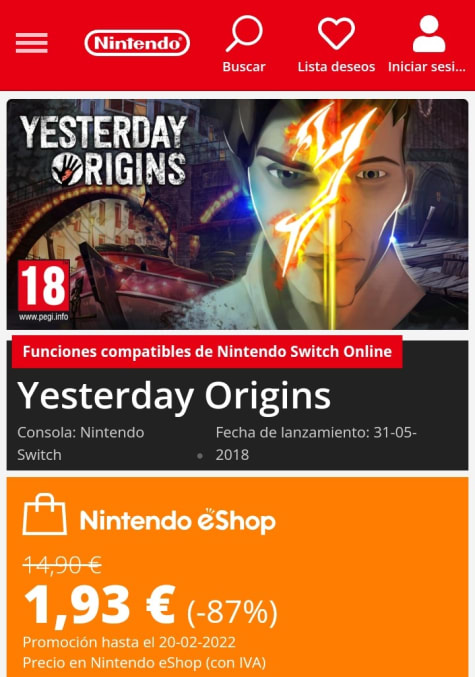This screenshot has width=475, height=677.
Task: Open the hamburger menu icon
Action: [x=32, y=43]
